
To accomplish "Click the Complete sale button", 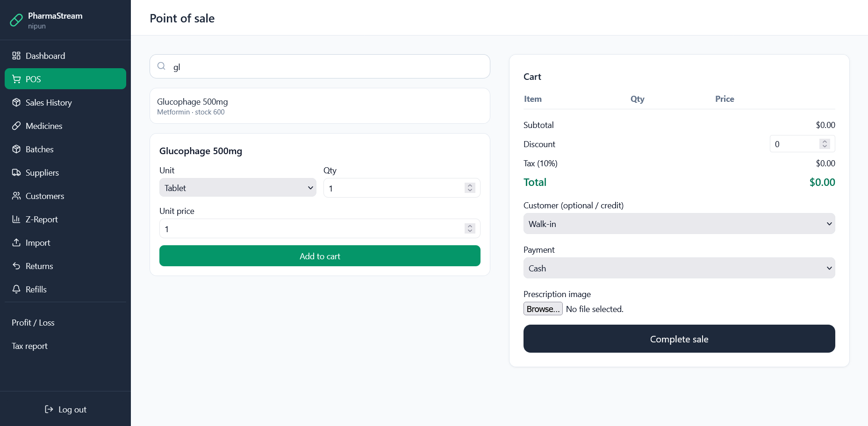I will (679, 339).
